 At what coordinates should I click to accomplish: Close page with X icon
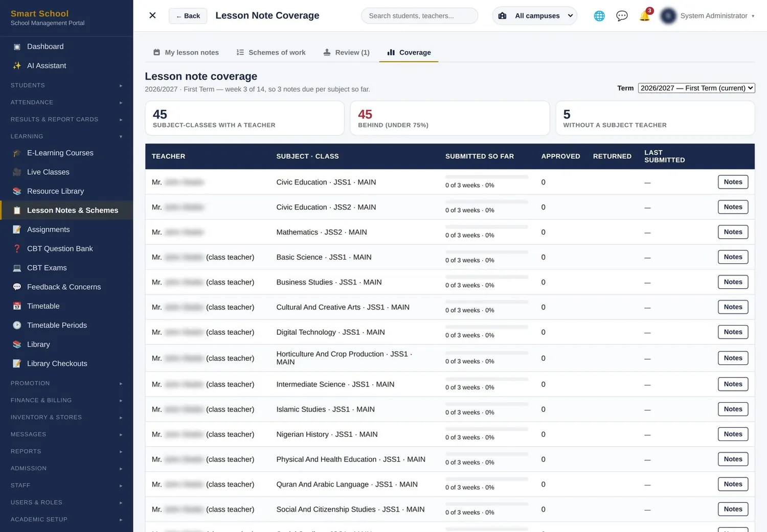tap(152, 15)
